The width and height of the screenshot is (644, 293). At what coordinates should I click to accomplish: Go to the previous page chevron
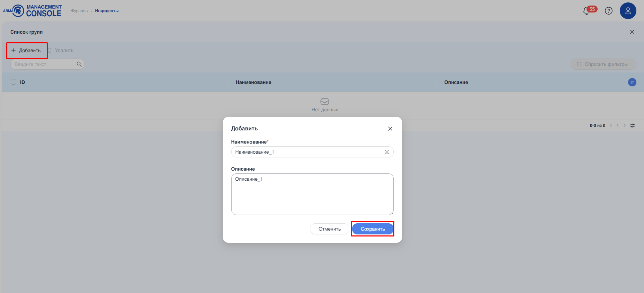(611, 126)
